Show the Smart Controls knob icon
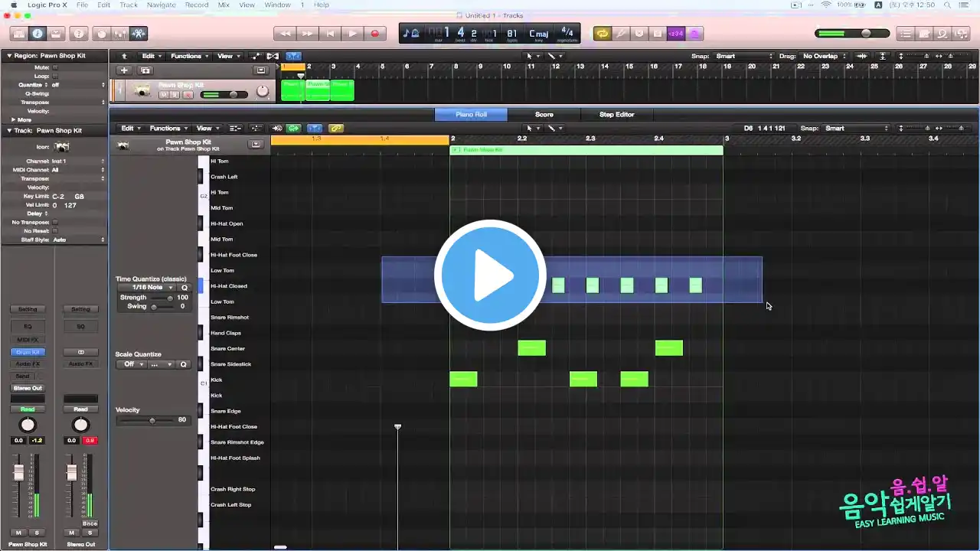The height and width of the screenshot is (551, 980). pos(102,34)
